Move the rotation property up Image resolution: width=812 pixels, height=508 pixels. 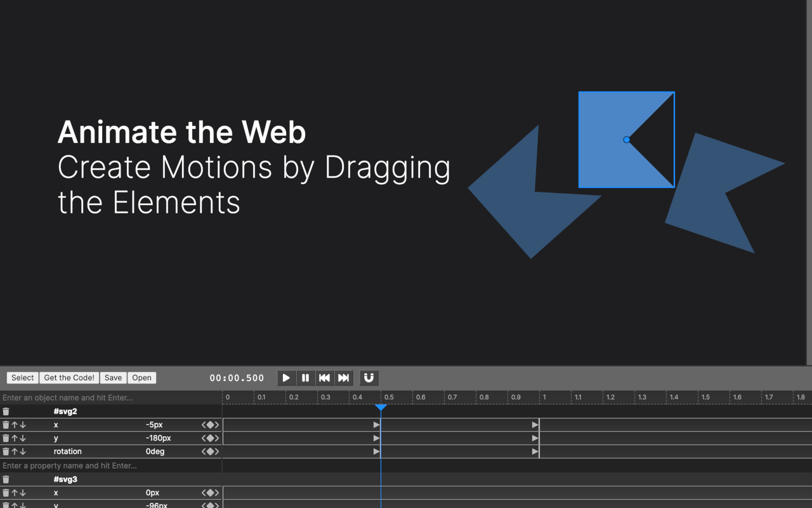click(15, 451)
